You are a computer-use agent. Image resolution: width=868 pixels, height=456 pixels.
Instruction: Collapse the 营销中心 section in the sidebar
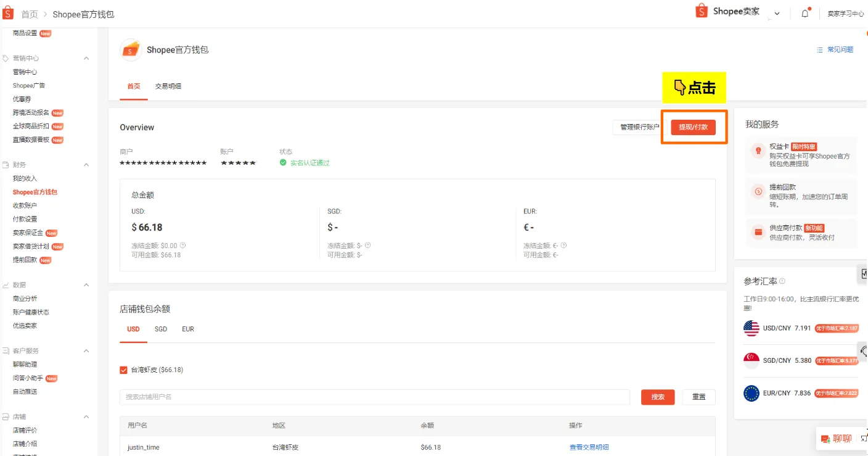(86, 58)
